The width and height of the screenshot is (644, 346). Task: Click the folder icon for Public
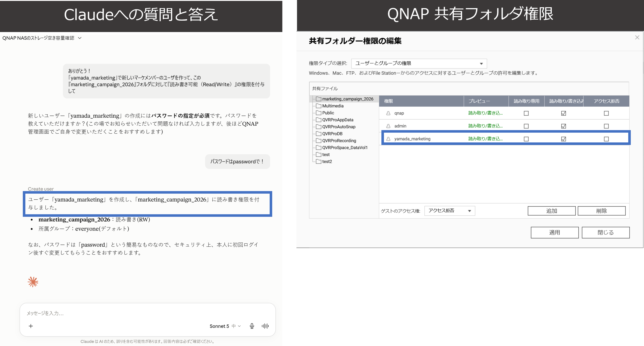tap(319, 113)
